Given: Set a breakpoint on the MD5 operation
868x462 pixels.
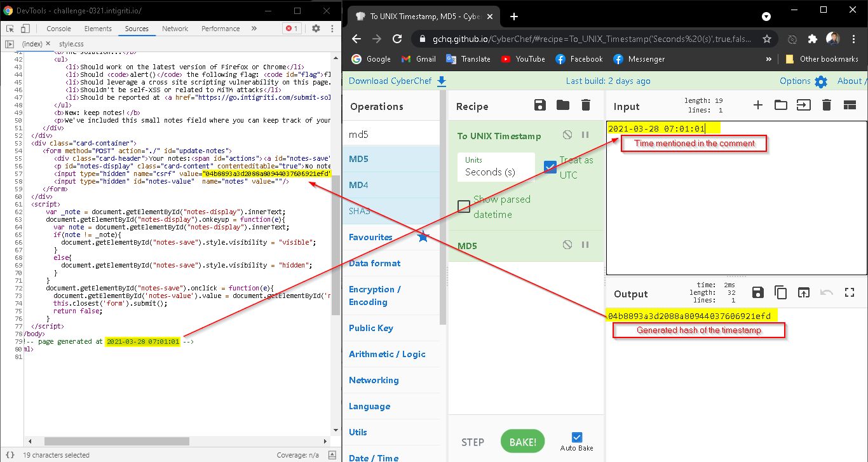Looking at the screenshot, I should tap(585, 245).
